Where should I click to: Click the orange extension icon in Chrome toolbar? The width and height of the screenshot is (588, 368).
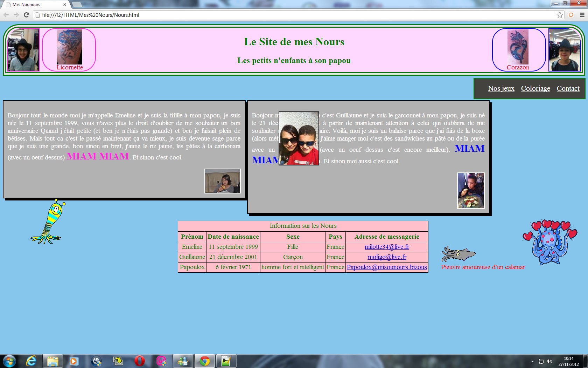click(x=571, y=15)
